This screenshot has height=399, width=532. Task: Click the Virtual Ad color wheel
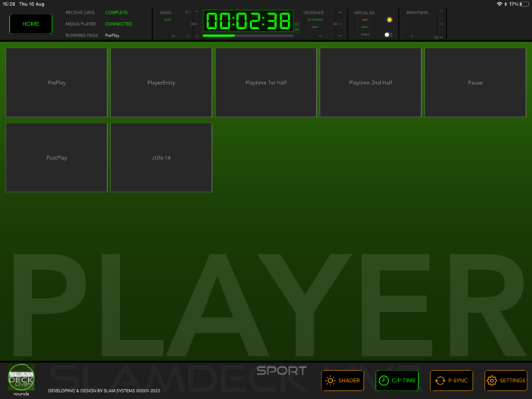point(389,20)
